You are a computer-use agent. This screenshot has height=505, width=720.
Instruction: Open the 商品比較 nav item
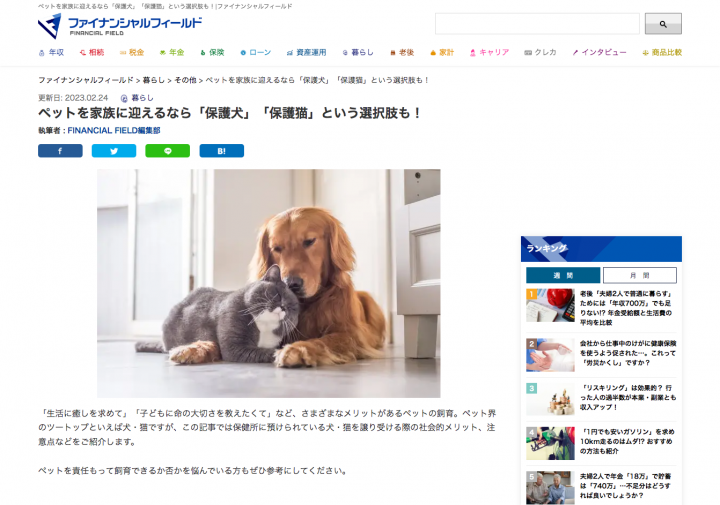662,52
